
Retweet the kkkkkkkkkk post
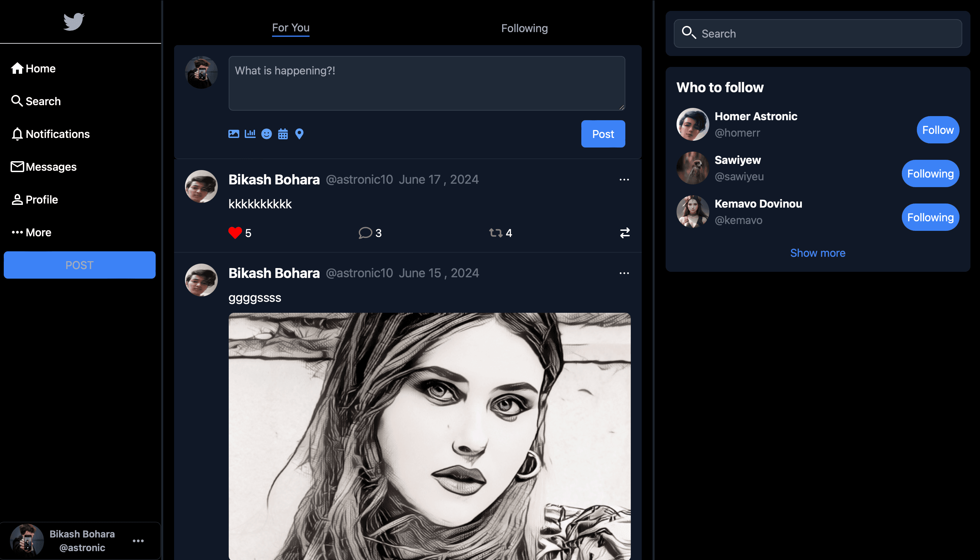click(x=496, y=233)
